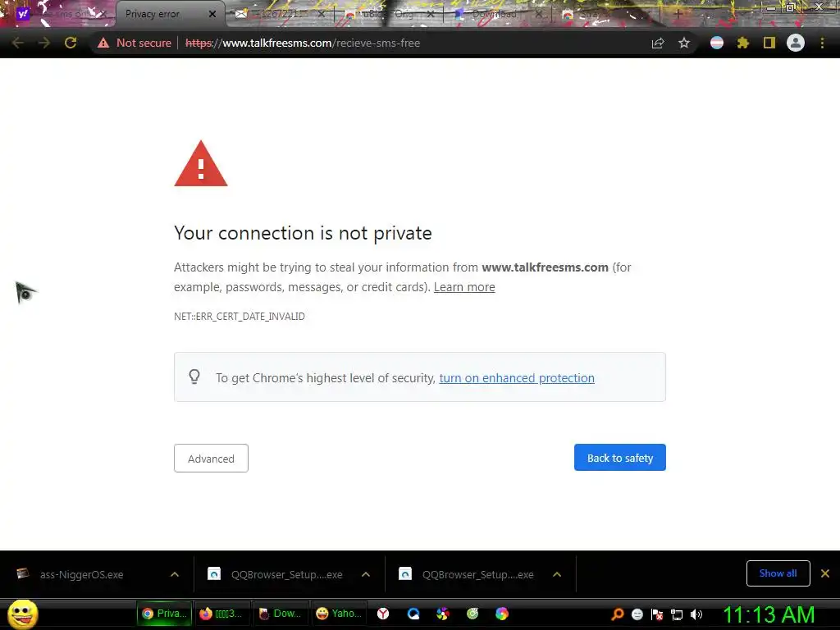This screenshot has width=840, height=630.
Task: Click the orange magnifier tray icon
Action: point(618,614)
